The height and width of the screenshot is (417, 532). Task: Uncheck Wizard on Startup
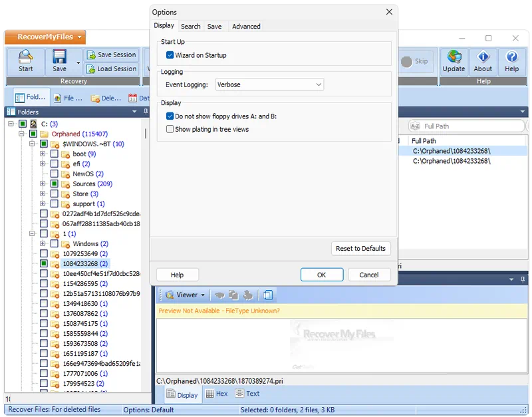pyautogui.click(x=170, y=55)
